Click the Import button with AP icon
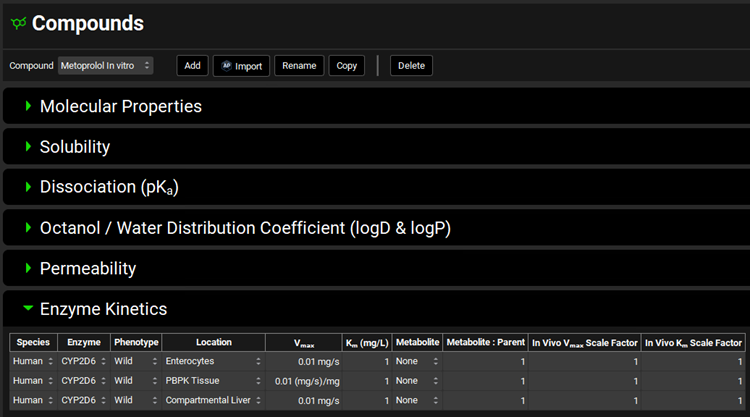This screenshot has height=417, width=750. (x=241, y=66)
